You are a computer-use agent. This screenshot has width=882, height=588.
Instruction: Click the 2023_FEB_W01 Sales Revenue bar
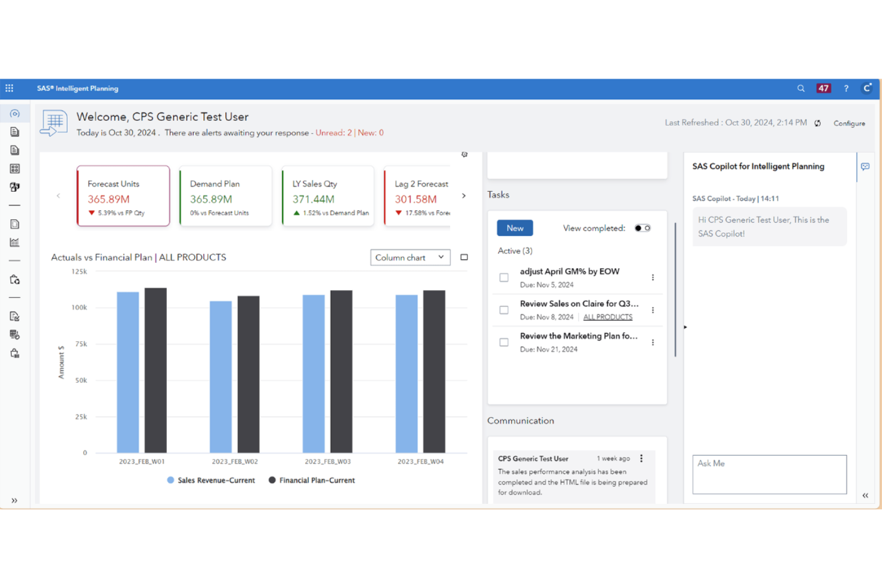[128, 372]
